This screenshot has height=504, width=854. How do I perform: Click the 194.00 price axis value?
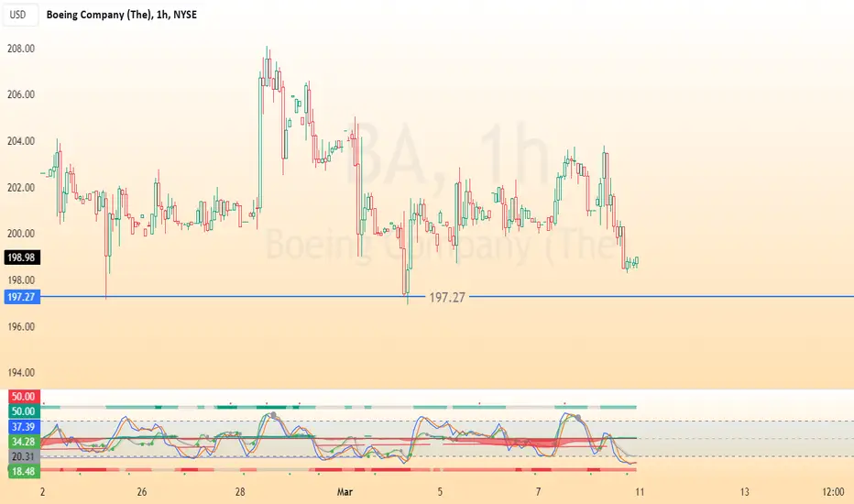pos(21,373)
